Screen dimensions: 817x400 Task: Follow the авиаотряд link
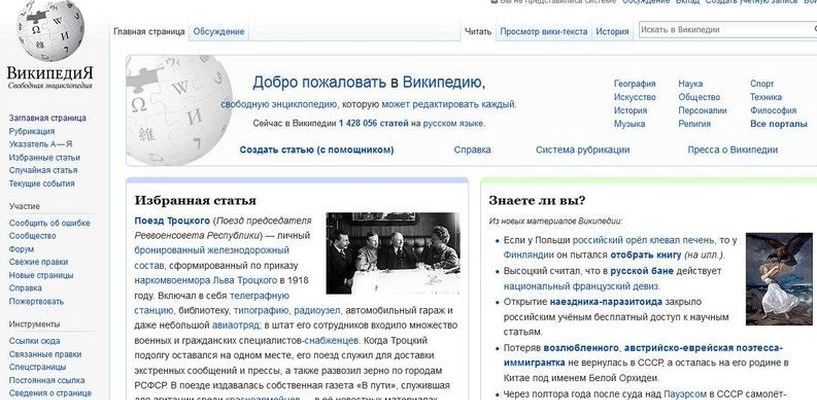[x=236, y=326]
